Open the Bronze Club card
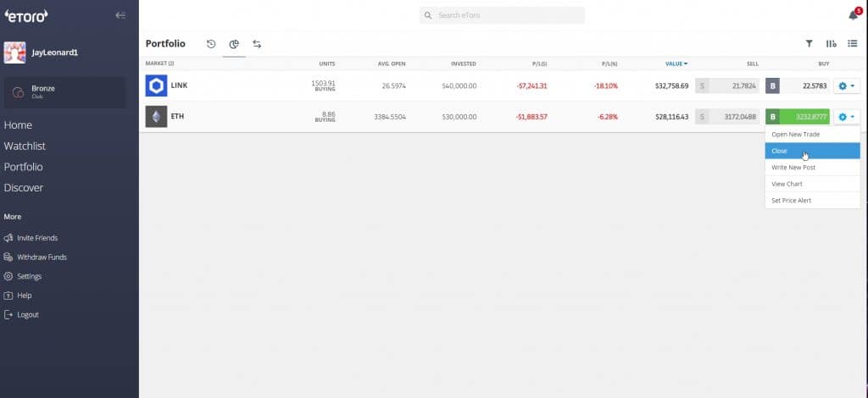Image resolution: width=868 pixels, height=398 pixels. pyautogui.click(x=64, y=91)
